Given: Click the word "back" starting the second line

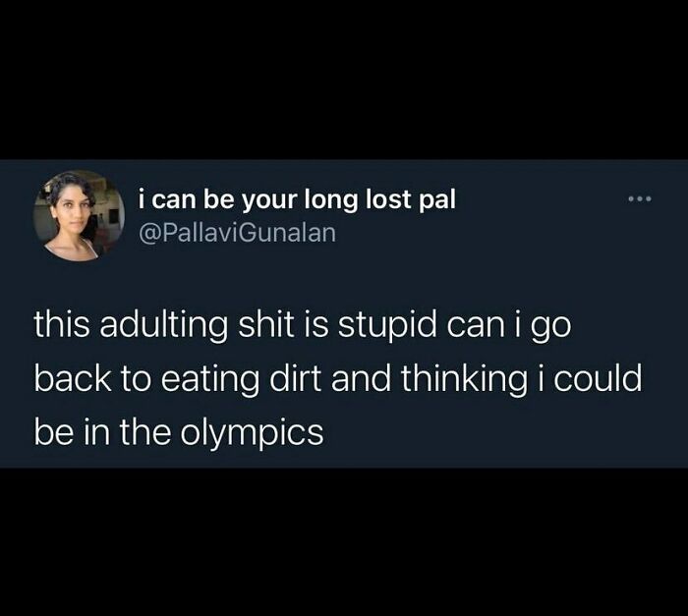Looking at the screenshot, I should 73,378.
